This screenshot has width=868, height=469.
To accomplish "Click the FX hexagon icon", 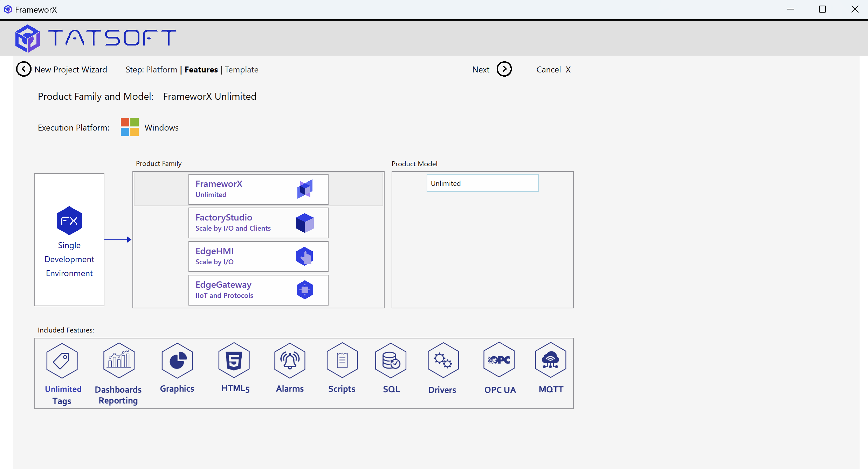I will (69, 220).
